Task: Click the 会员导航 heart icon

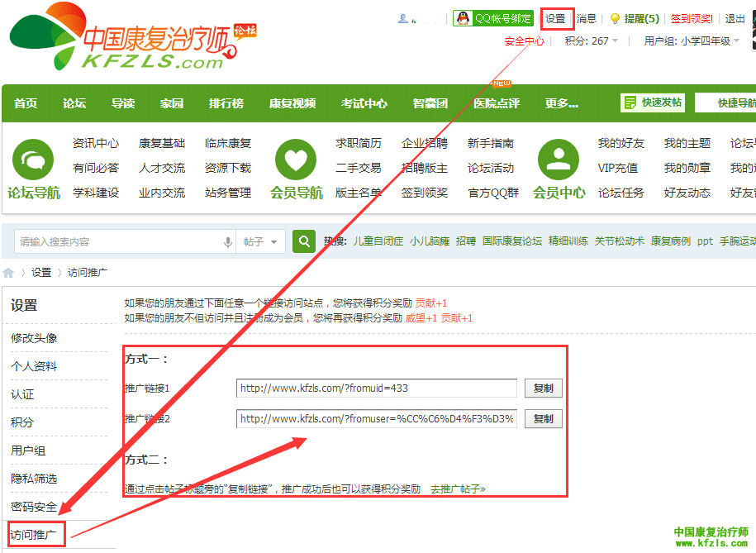Action: (296, 160)
